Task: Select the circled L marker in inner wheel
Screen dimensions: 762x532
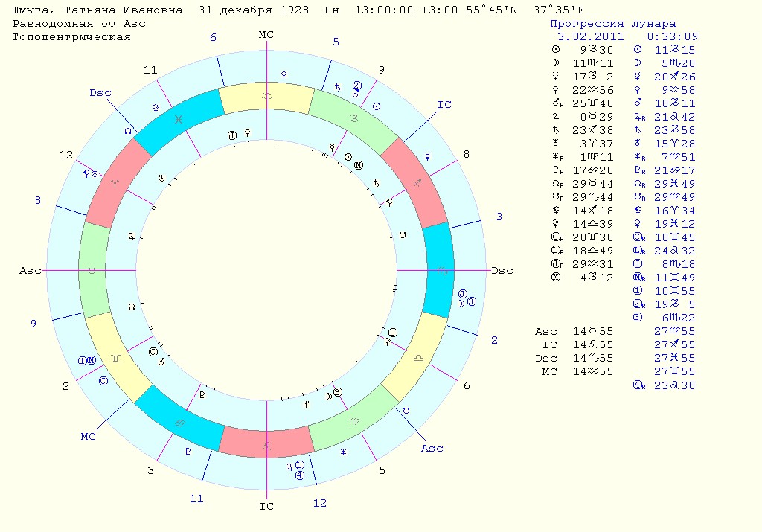Action: [393, 333]
